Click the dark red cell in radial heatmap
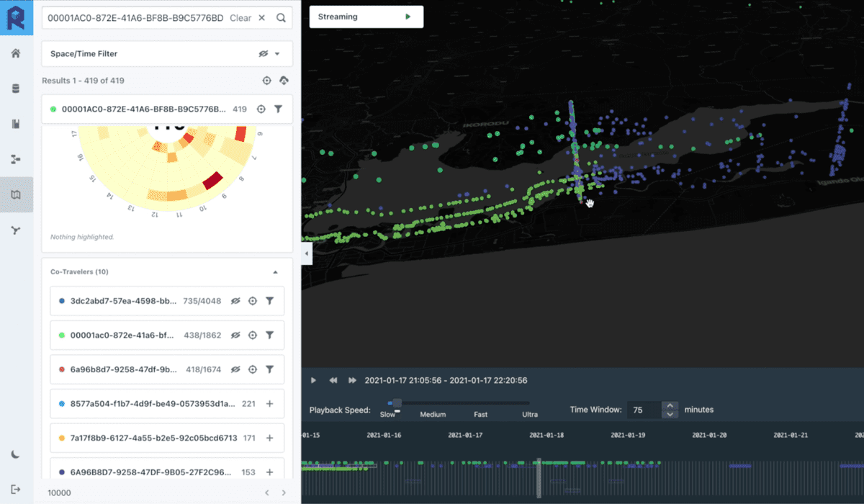The image size is (864, 504). [213, 181]
